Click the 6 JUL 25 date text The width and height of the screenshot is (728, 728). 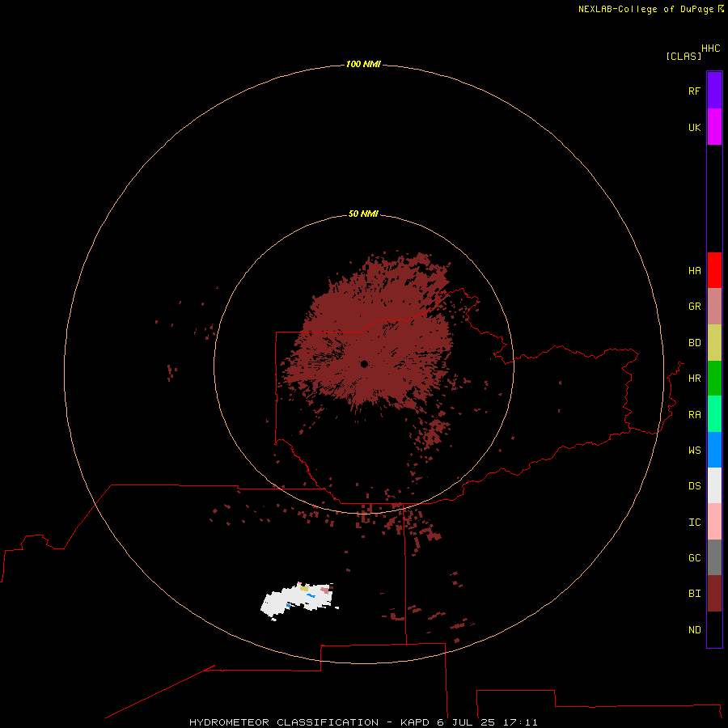[x=467, y=722]
